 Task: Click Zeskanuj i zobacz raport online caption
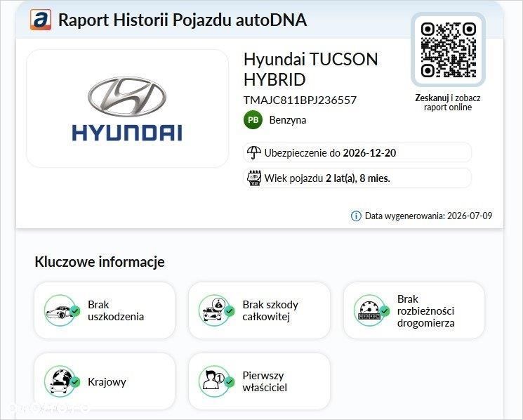(448, 103)
